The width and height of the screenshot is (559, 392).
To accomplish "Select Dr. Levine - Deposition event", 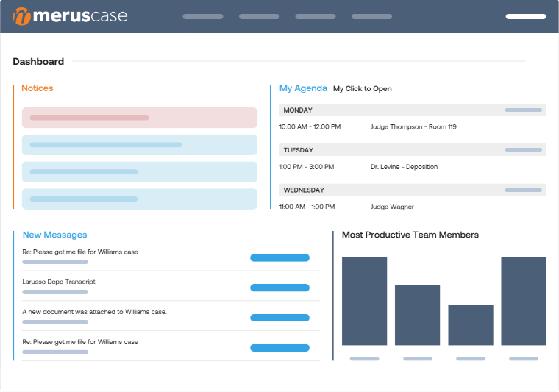I will (404, 167).
